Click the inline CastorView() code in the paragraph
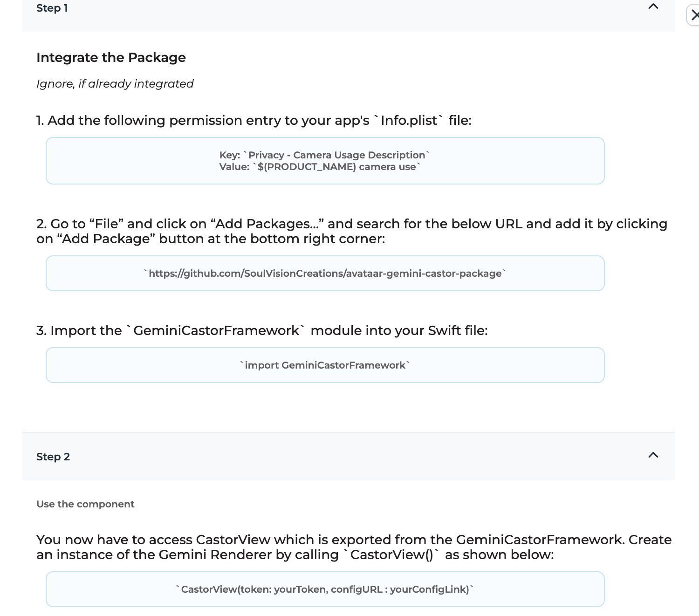 391,555
